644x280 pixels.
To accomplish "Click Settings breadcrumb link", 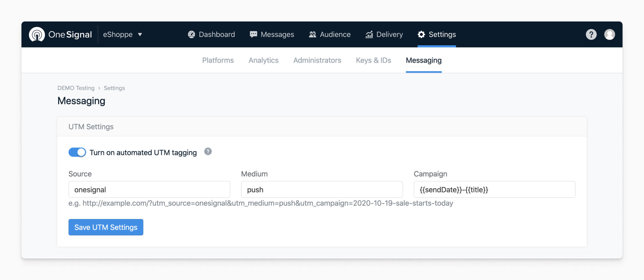I will pos(114,88).
